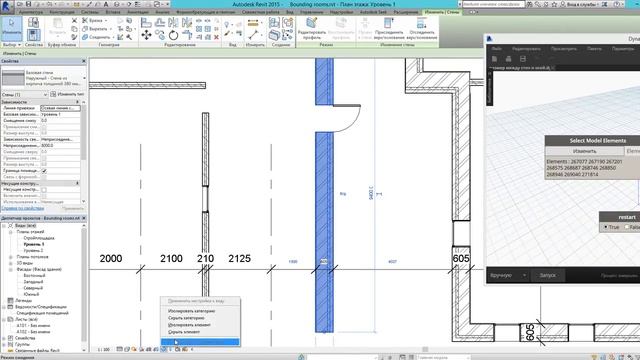Select sheet A101 in the Project Browser
This screenshot has height=360, width=640.
[x=33, y=326]
